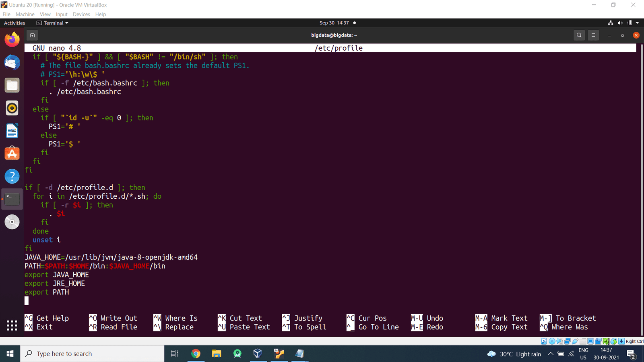Click the Activities button
644x362 pixels.
pos(14,23)
